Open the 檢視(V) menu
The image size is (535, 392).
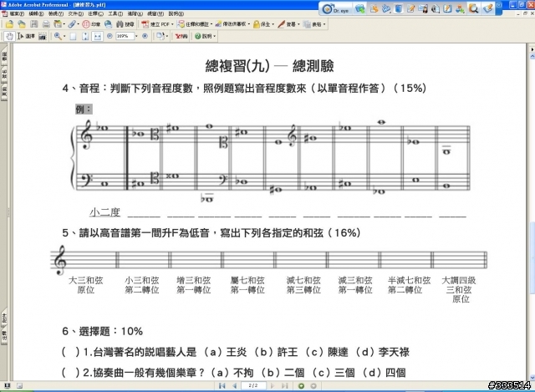56,14
